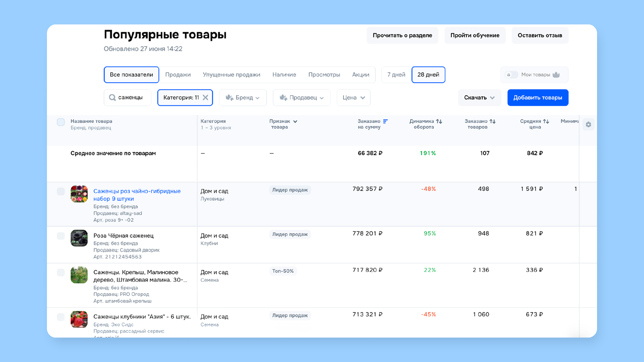Select the checkbox for Роза Чёрная саженец
The height and width of the screenshot is (362, 644).
(x=61, y=236)
